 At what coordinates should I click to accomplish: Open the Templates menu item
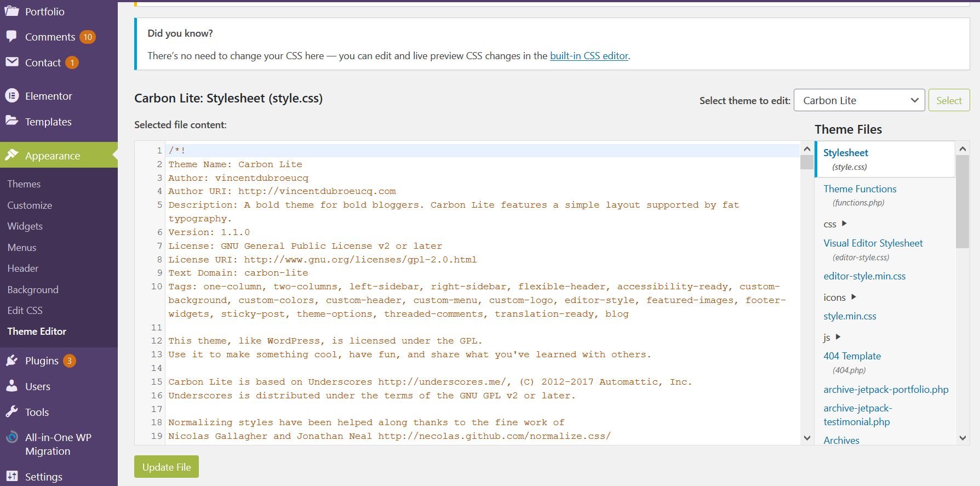point(48,122)
